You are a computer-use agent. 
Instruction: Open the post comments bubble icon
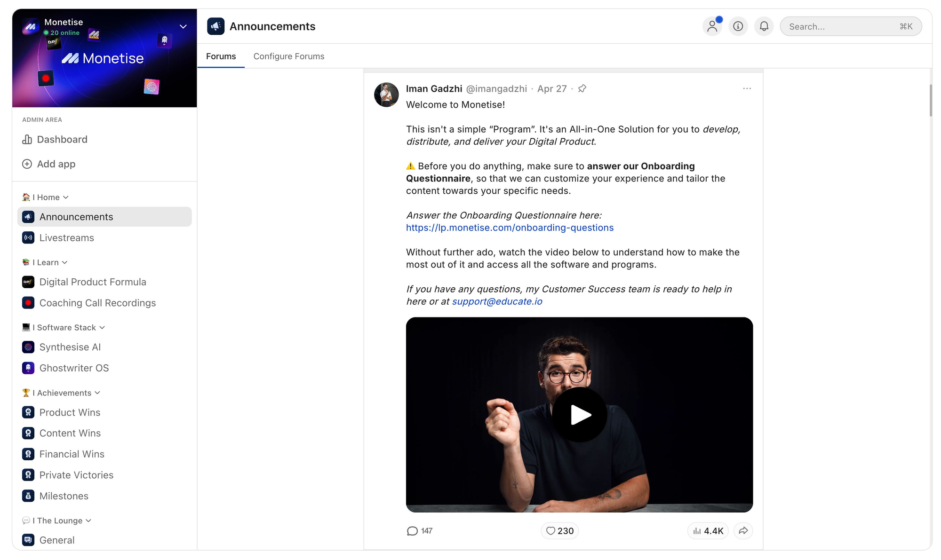click(x=412, y=531)
